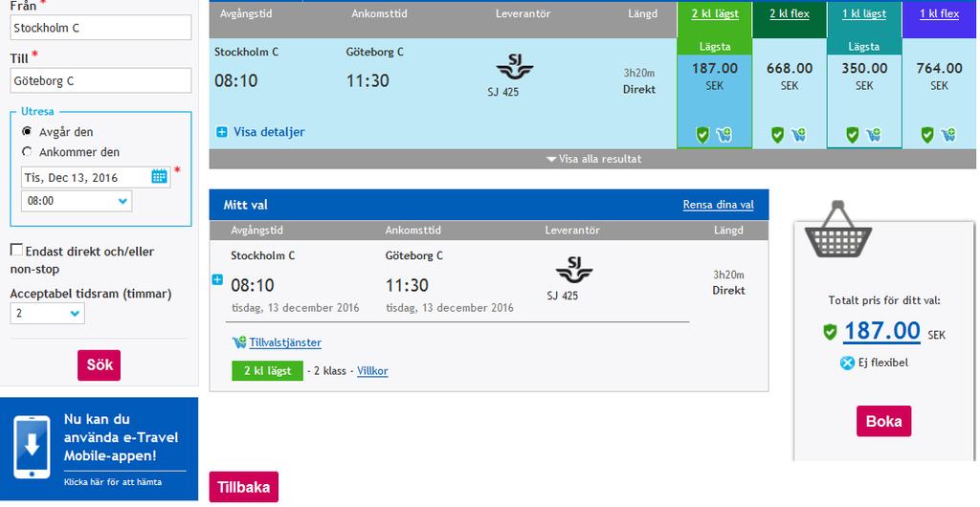Viewport: 980px width, 507px height.
Task: Enable Endast direkt och/eller non-stop checkbox
Action: (16, 250)
